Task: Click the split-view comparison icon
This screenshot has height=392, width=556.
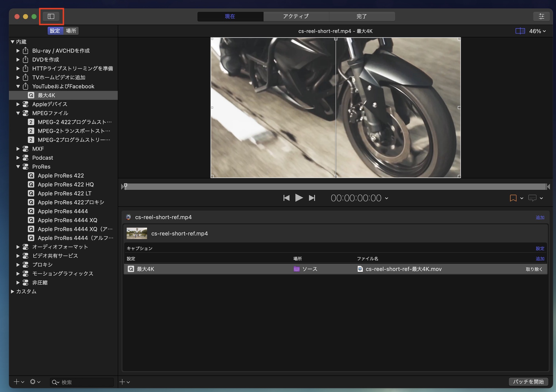Action: click(520, 31)
